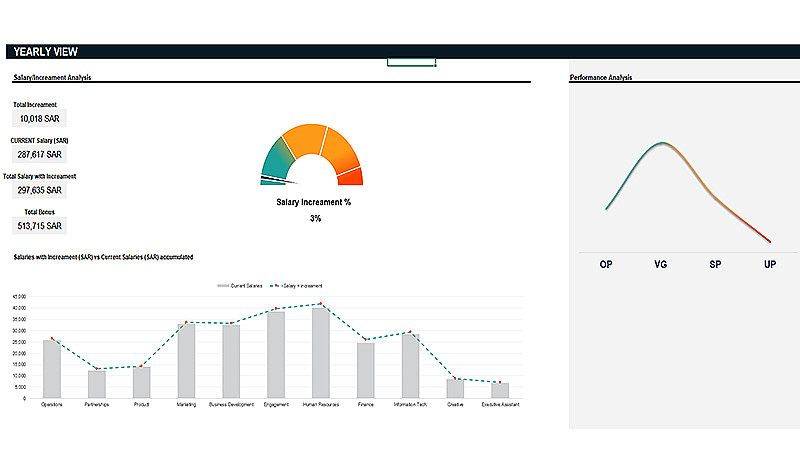
Task: Click the OP performance category label
Action: pos(606,264)
